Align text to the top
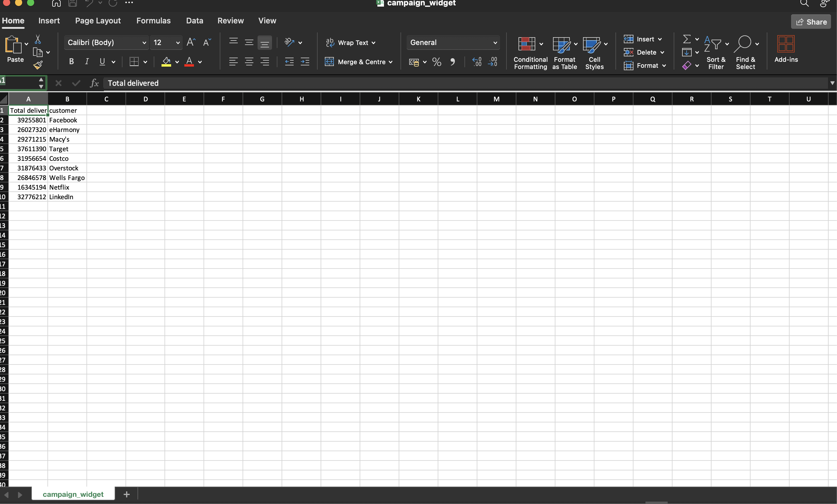This screenshot has width=837, height=504. [x=233, y=42]
